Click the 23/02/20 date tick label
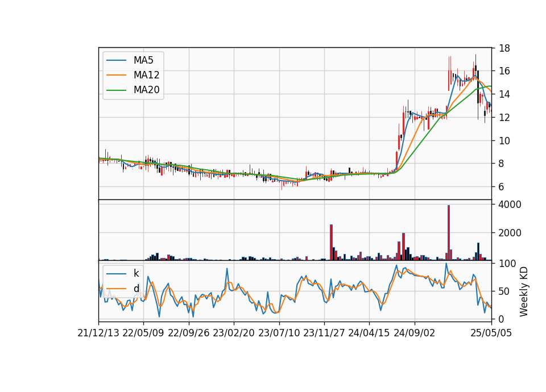Image resolution: width=546 pixels, height=392 pixels. coord(234,333)
